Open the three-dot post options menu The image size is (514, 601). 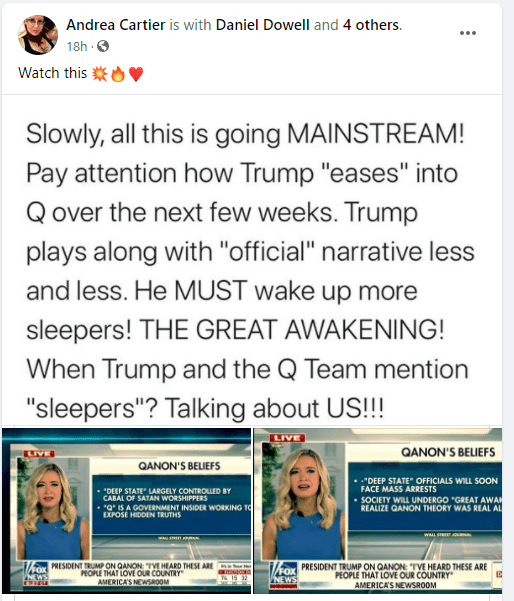click(468, 33)
